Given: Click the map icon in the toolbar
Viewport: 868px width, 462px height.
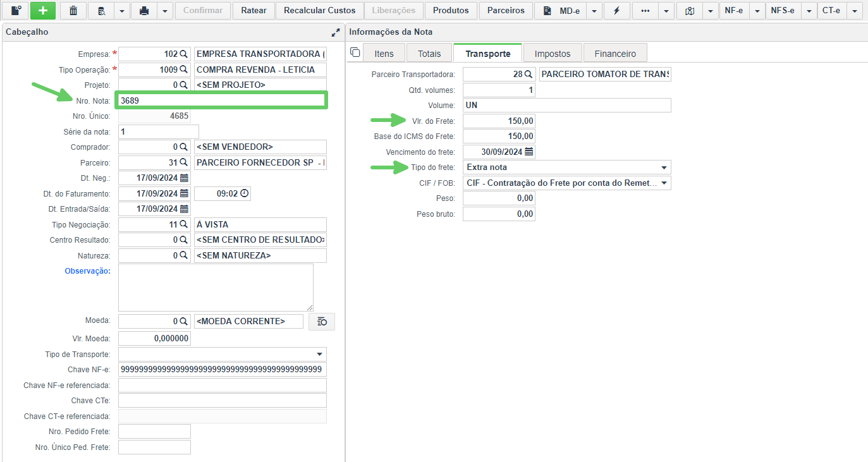Looking at the screenshot, I should click(x=690, y=11).
